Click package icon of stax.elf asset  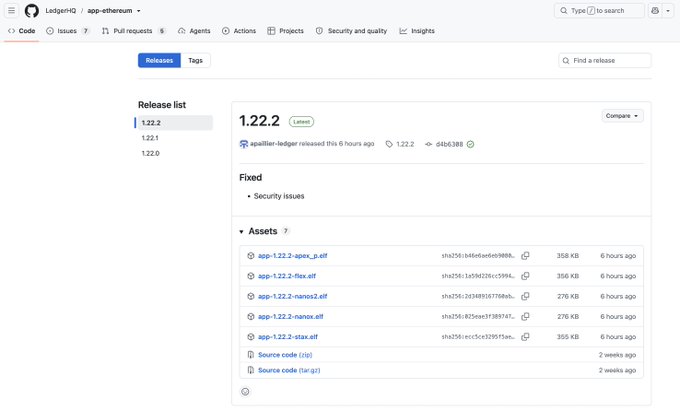point(251,337)
